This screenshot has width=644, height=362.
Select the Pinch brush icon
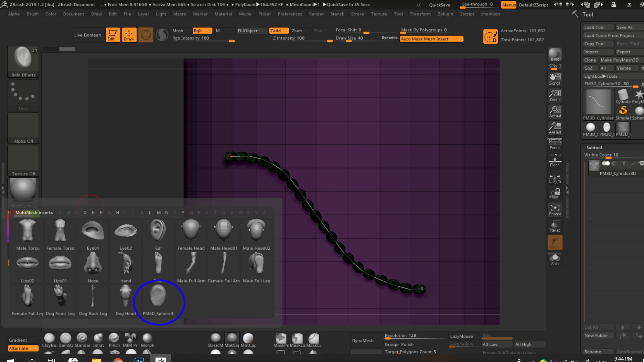(x=114, y=340)
